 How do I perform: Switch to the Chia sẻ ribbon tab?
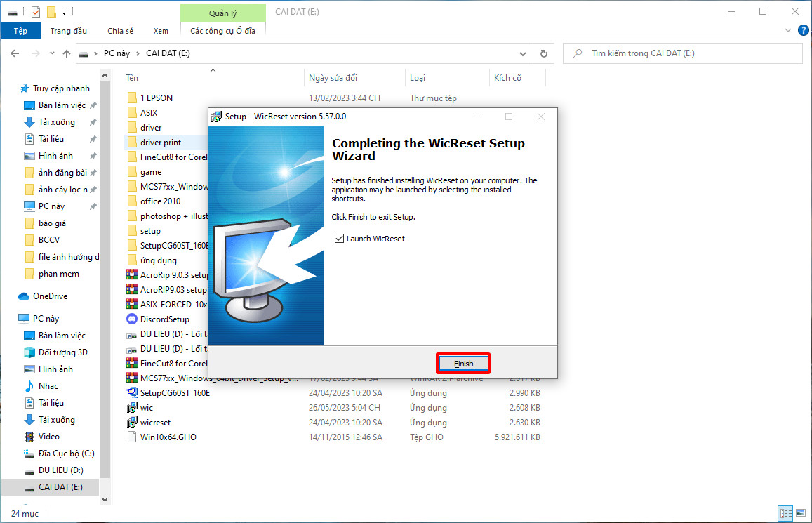(x=120, y=31)
